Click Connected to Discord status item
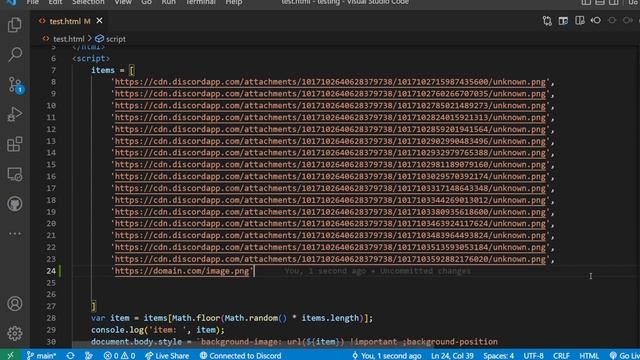The image size is (640, 360). pyautogui.click(x=240, y=356)
